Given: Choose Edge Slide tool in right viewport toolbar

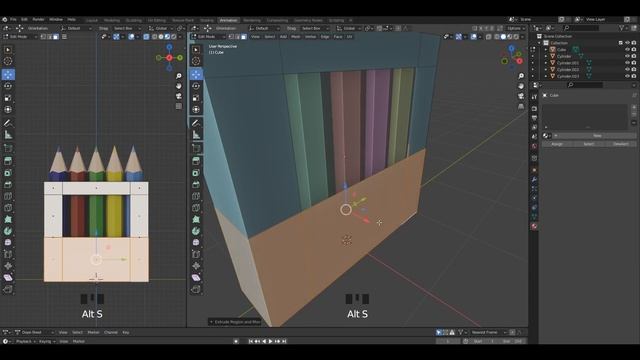Looking at the screenshot, I should tap(196, 254).
